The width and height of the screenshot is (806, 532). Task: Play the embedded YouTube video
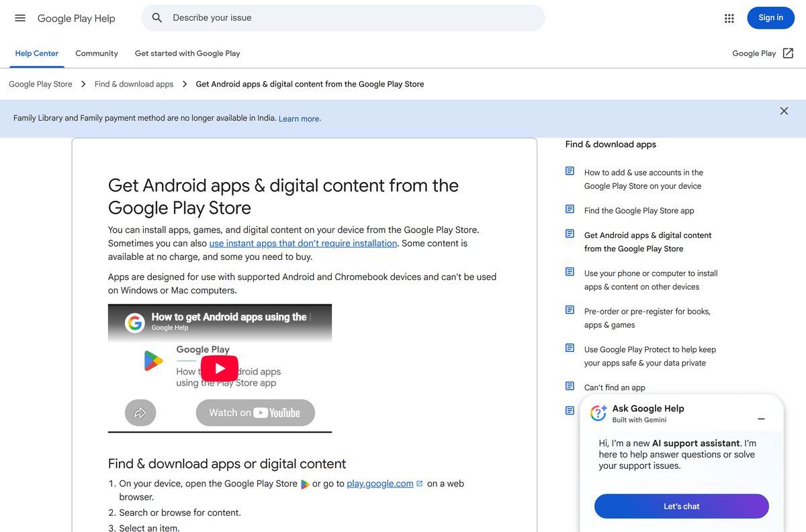coord(220,368)
